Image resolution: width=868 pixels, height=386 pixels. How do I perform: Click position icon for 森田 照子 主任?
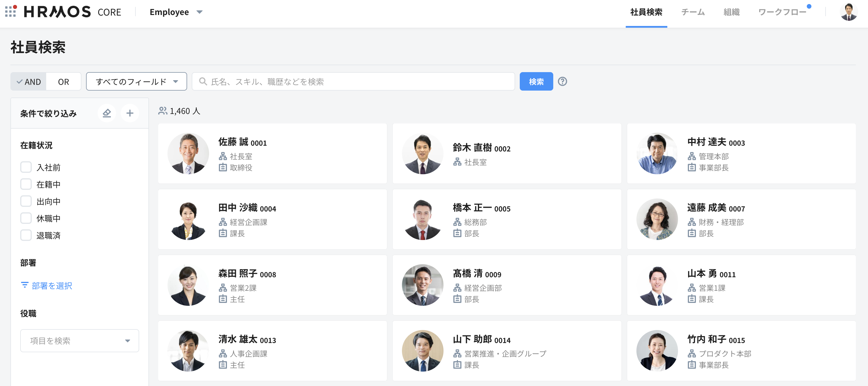pos(223,299)
